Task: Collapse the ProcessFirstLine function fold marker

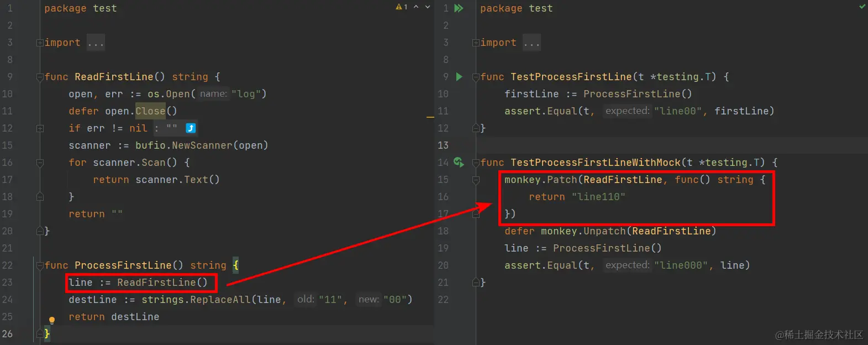Action: (x=40, y=266)
